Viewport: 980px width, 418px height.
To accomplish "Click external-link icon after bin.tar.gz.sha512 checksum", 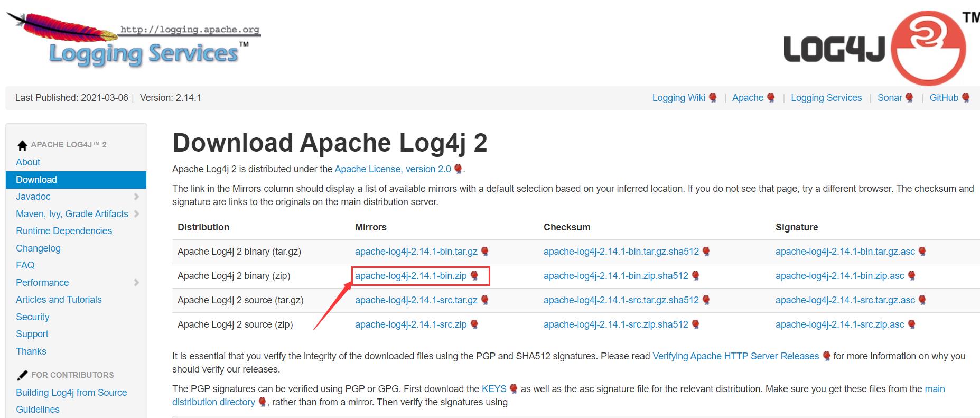I will coord(706,252).
